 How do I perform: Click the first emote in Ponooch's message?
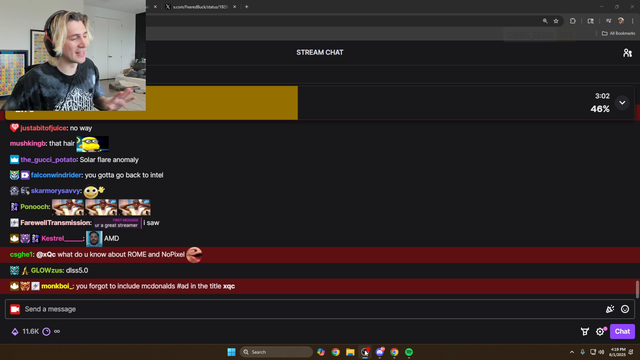68,207
